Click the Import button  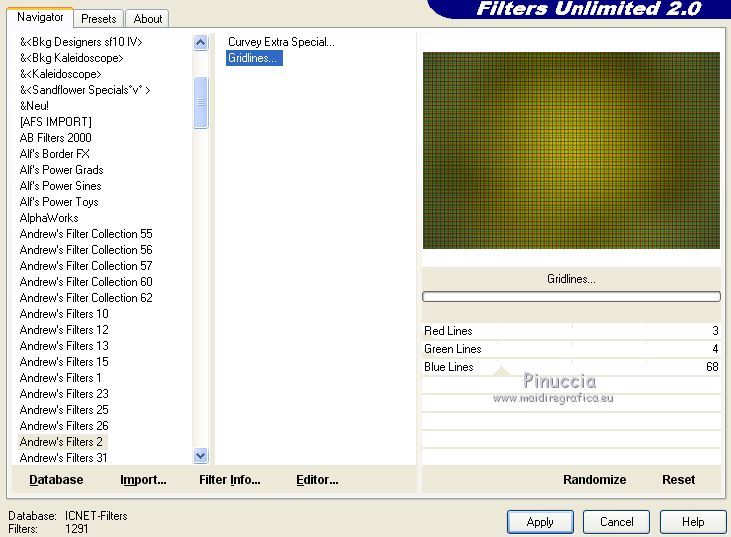[143, 480]
